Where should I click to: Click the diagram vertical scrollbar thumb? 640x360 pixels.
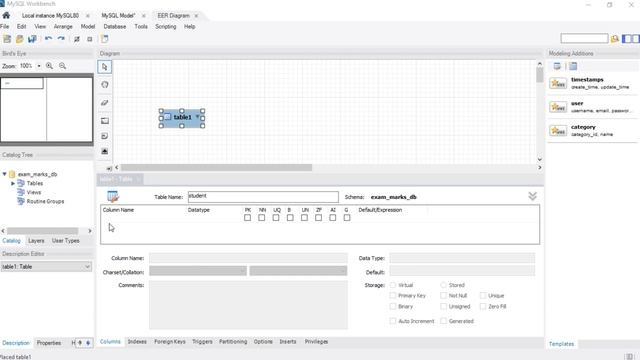(x=540, y=75)
